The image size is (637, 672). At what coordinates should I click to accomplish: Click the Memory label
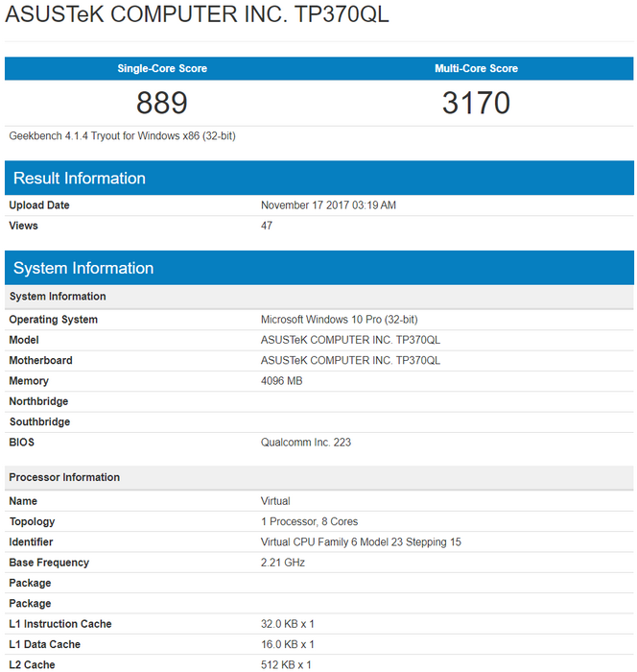pos(29,381)
